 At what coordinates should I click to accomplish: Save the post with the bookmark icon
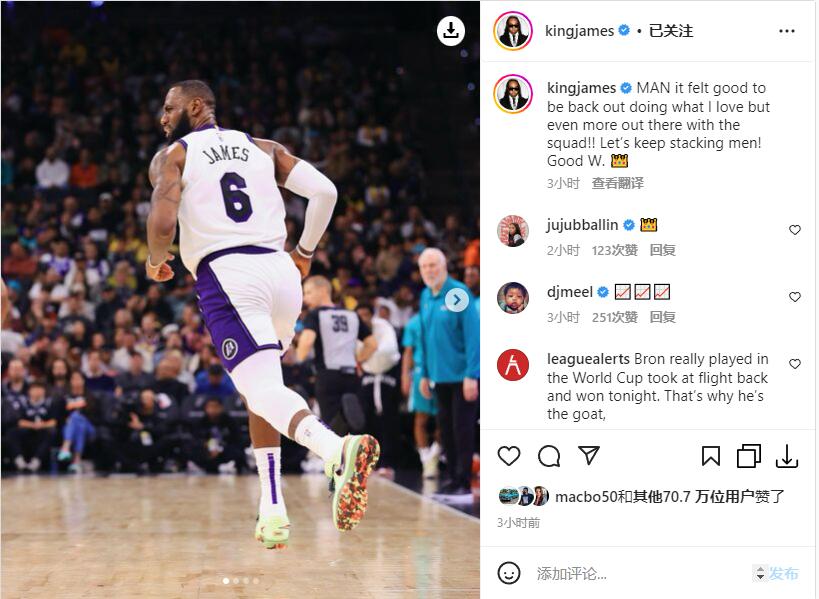(710, 456)
